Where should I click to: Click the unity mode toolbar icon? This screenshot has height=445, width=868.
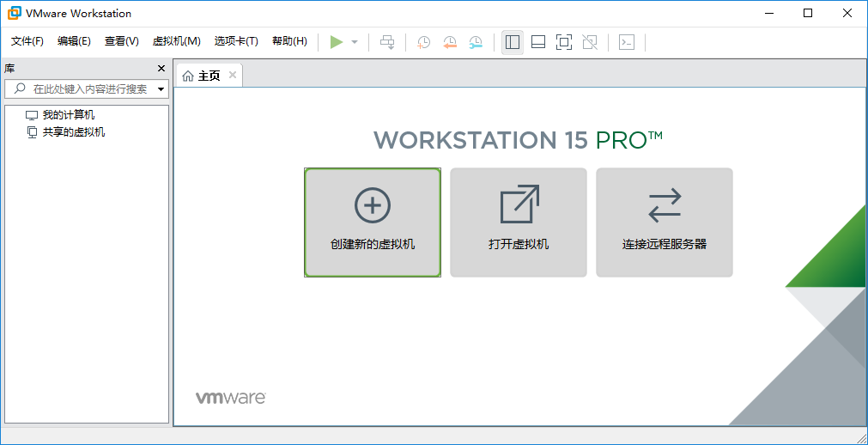pyautogui.click(x=590, y=42)
